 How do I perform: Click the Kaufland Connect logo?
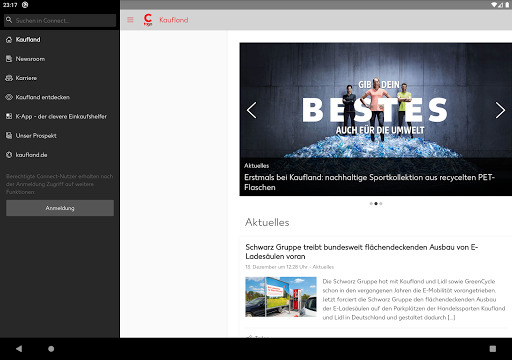coord(148,20)
